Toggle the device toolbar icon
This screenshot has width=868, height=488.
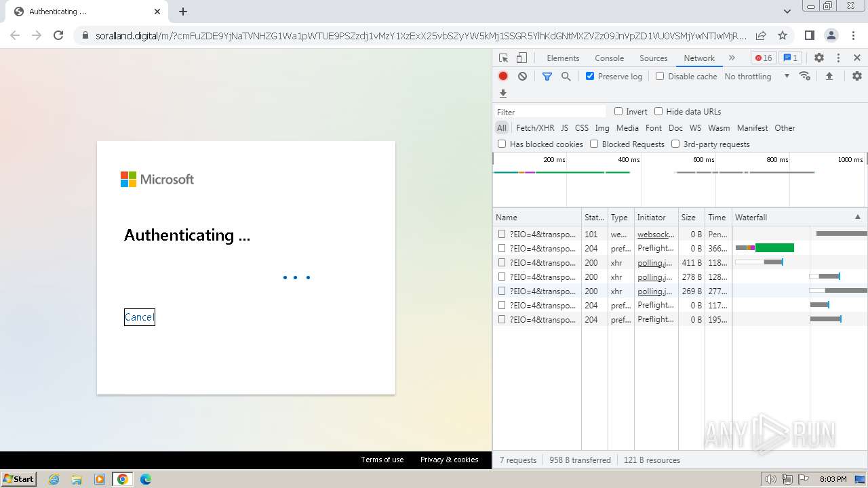coord(521,58)
